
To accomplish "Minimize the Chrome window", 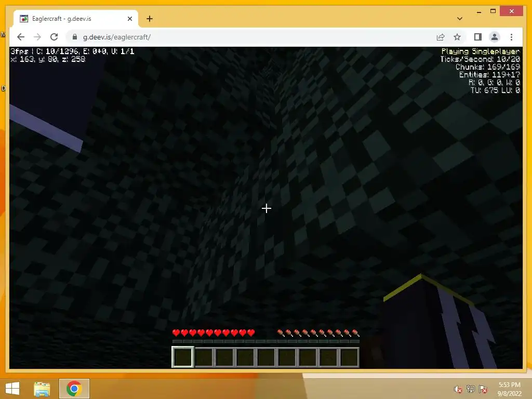I will [479, 11].
